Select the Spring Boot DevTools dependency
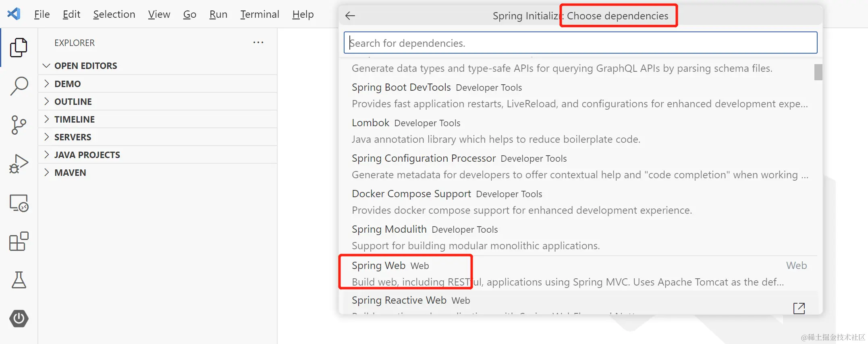Image resolution: width=868 pixels, height=344 pixels. pos(580,96)
